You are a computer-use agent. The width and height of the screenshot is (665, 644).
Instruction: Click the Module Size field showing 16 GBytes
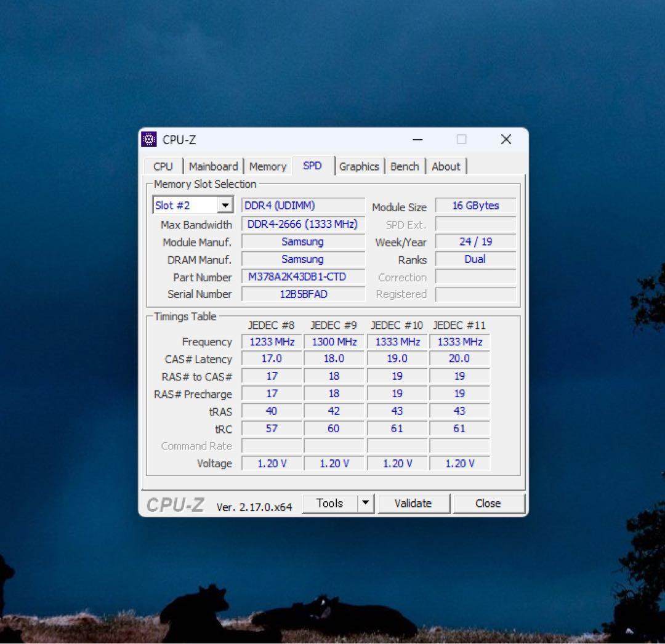475,205
